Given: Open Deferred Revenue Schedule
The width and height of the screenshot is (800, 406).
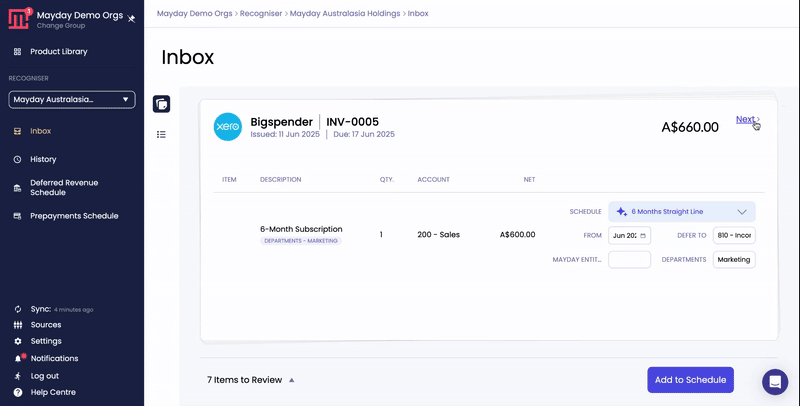Looking at the screenshot, I should [64, 187].
